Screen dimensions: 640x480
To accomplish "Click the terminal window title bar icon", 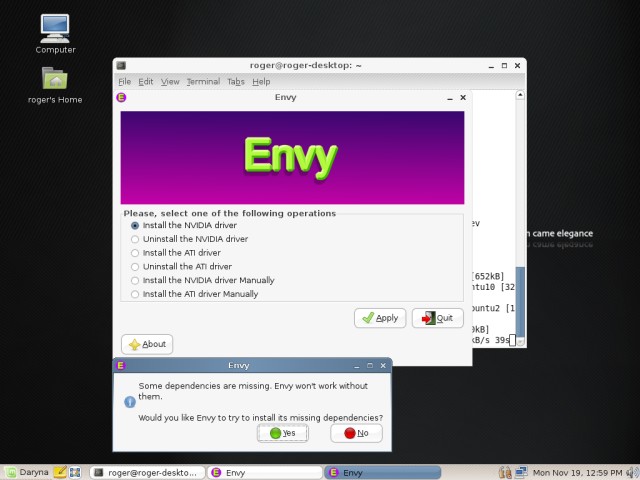I will 121,65.
